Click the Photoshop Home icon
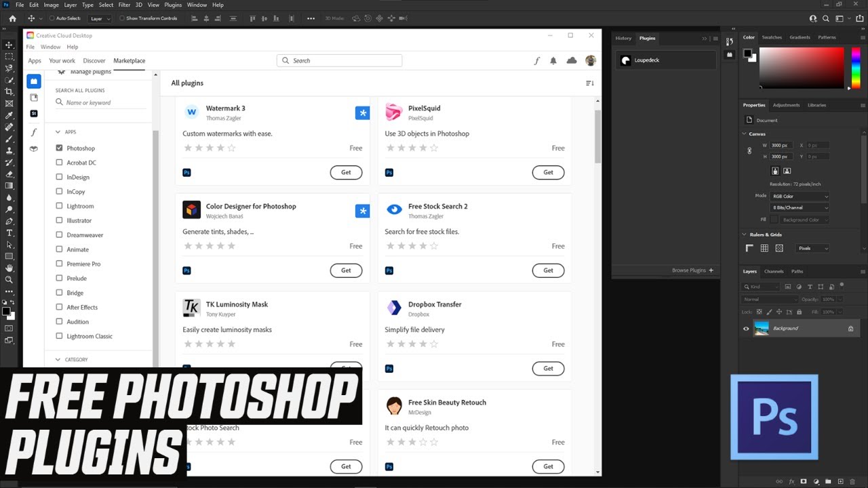Image resolution: width=868 pixels, height=488 pixels. 12,18
